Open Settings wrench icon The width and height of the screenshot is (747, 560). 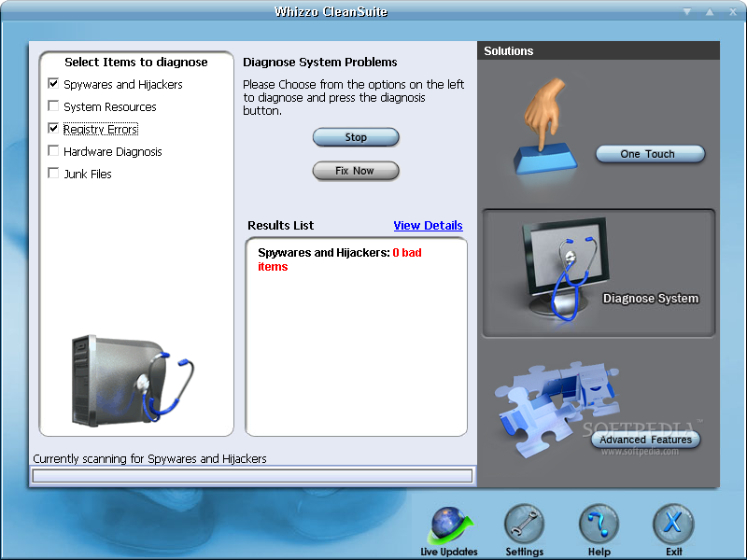point(524,524)
